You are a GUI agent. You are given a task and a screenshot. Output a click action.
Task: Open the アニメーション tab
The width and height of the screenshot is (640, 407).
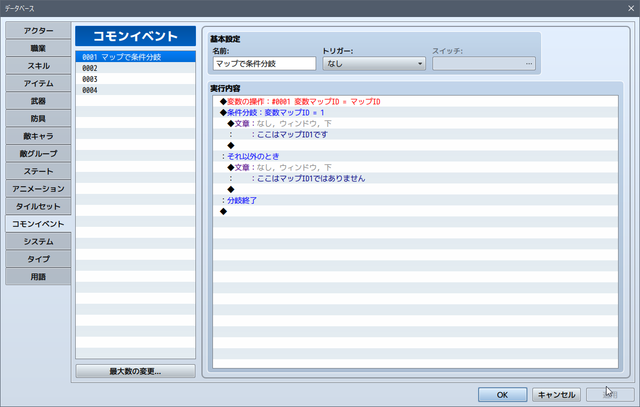click(x=38, y=189)
